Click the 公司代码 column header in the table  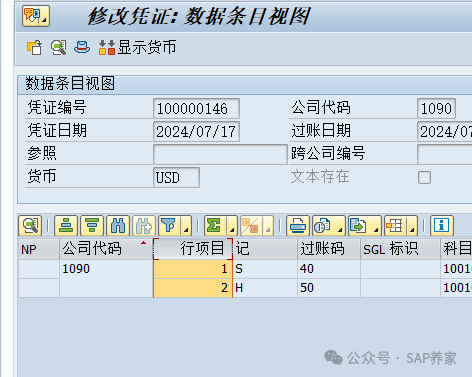point(106,249)
